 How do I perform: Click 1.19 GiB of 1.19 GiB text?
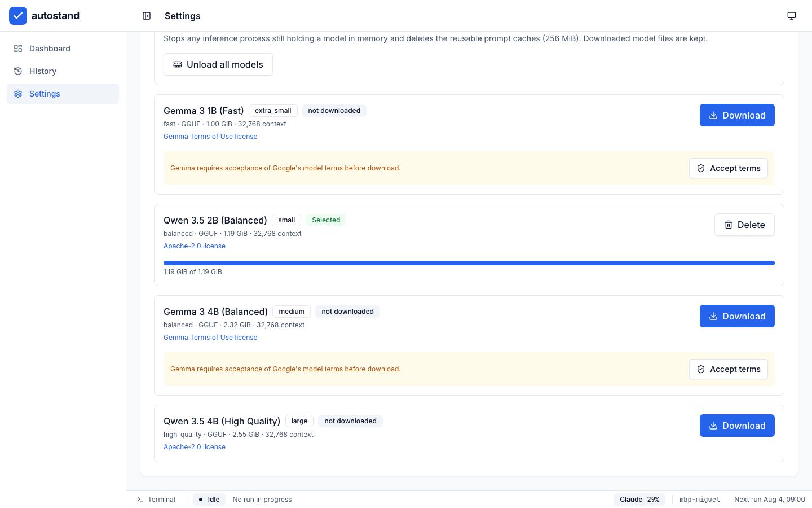tap(193, 272)
